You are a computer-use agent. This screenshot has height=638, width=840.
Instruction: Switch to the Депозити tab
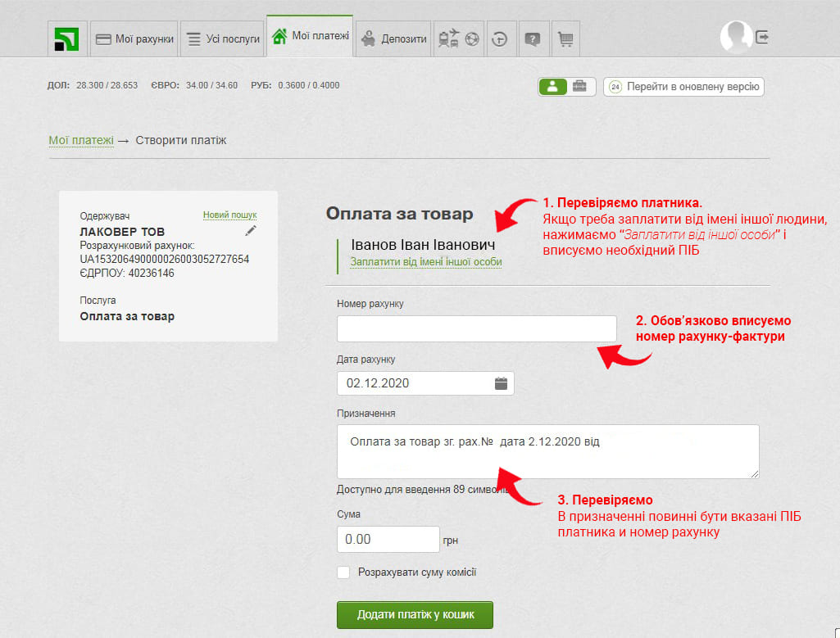(x=394, y=39)
